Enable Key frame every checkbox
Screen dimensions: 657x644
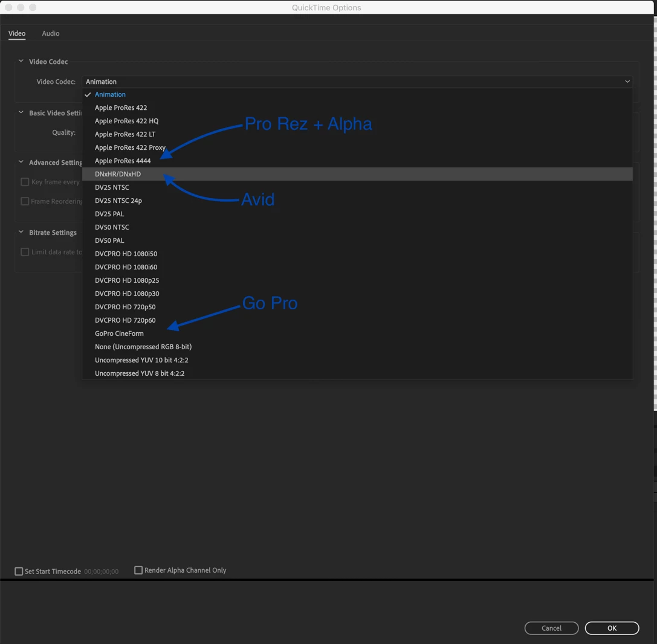pyautogui.click(x=25, y=182)
